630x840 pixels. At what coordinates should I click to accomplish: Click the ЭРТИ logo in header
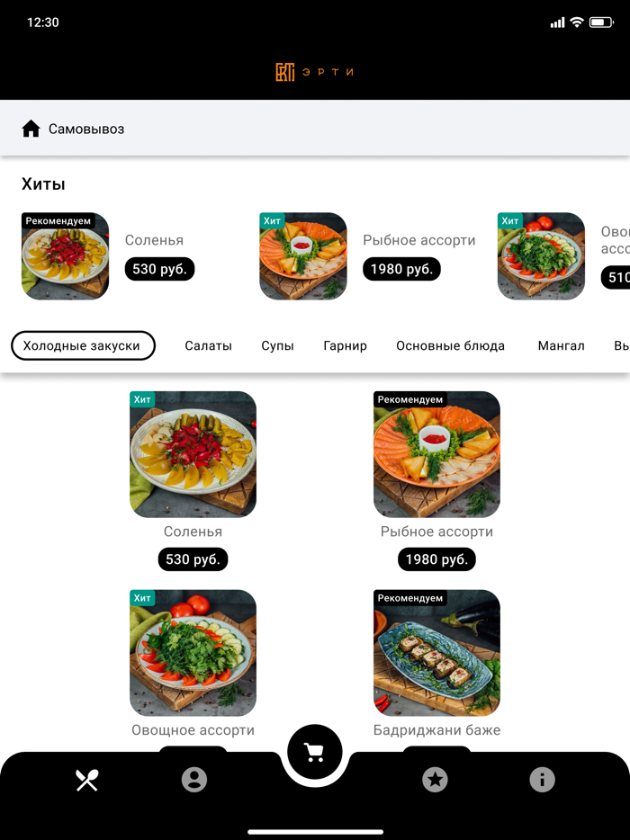tap(315, 72)
